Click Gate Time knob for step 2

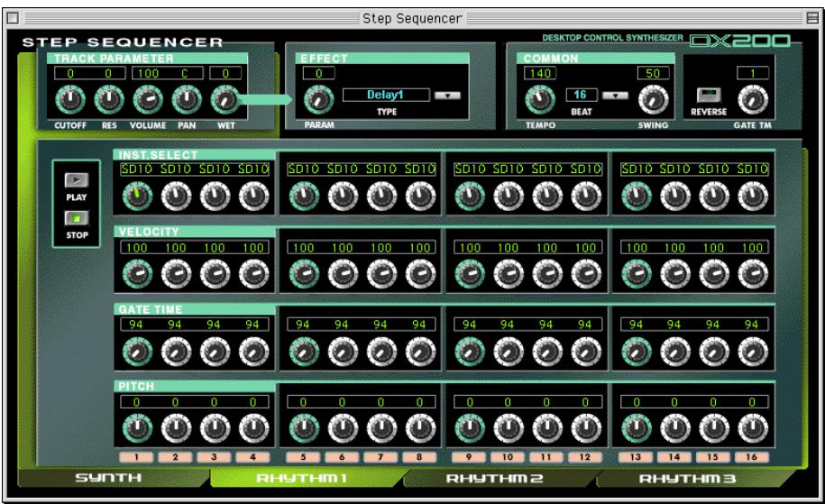coord(176,352)
